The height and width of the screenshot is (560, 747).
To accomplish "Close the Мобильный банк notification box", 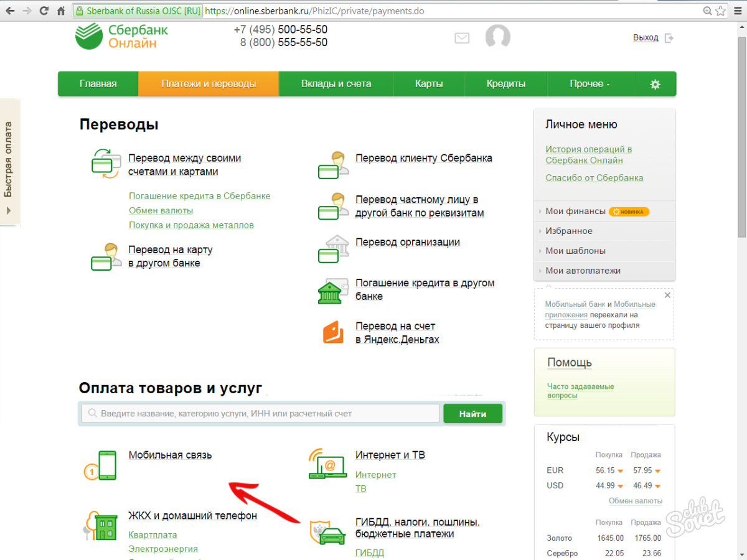I will click(667, 295).
